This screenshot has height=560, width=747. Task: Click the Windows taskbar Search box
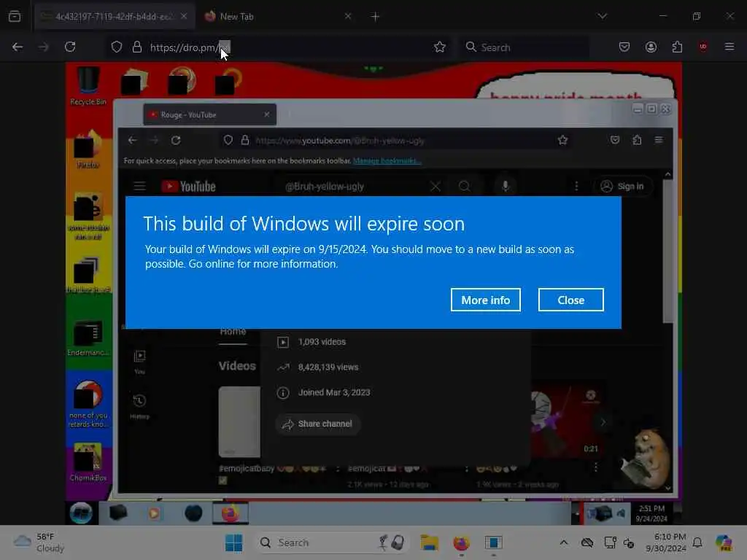coord(333,542)
